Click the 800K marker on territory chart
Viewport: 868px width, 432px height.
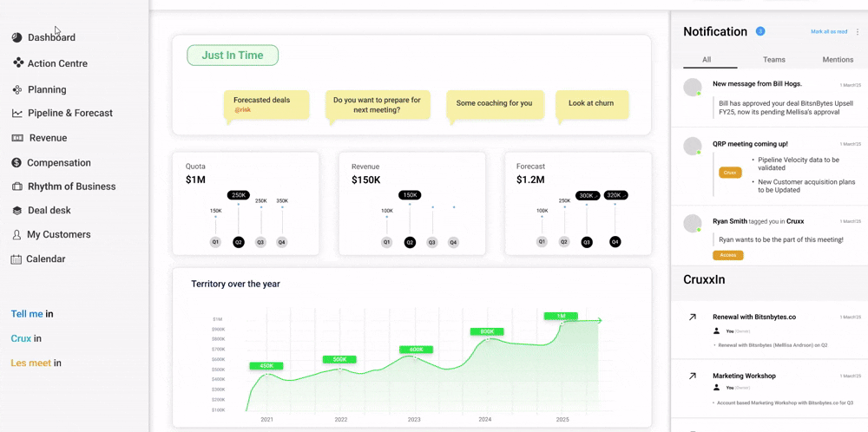(x=487, y=331)
